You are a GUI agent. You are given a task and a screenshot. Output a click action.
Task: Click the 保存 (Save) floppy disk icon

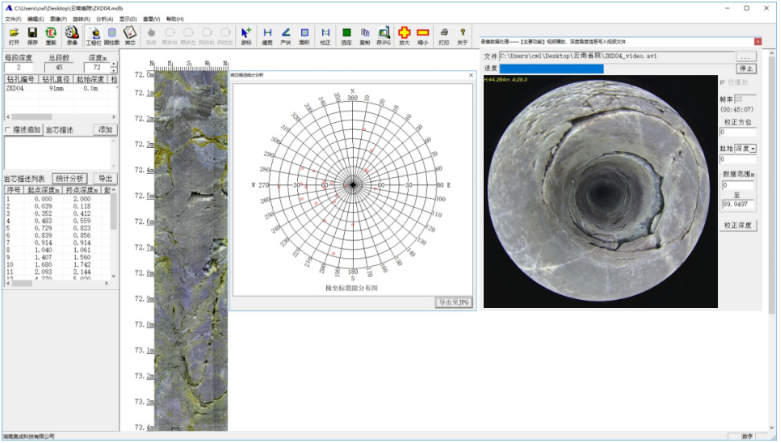[x=32, y=34]
